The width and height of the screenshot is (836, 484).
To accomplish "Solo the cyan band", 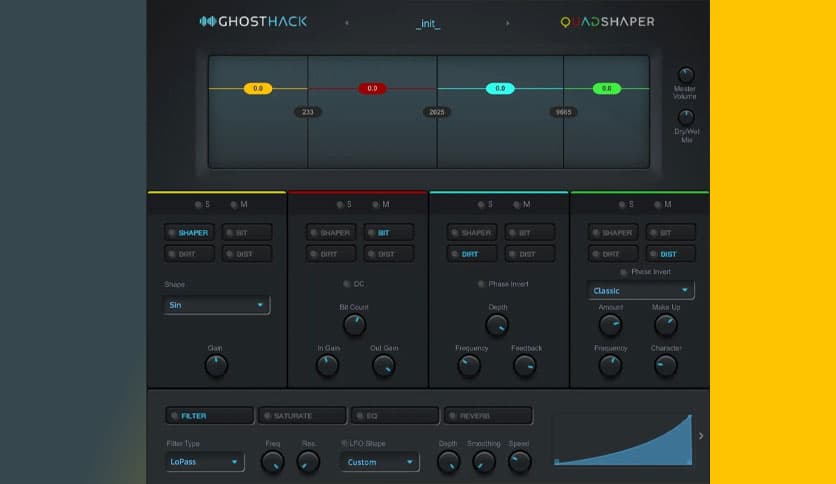I will click(481, 204).
